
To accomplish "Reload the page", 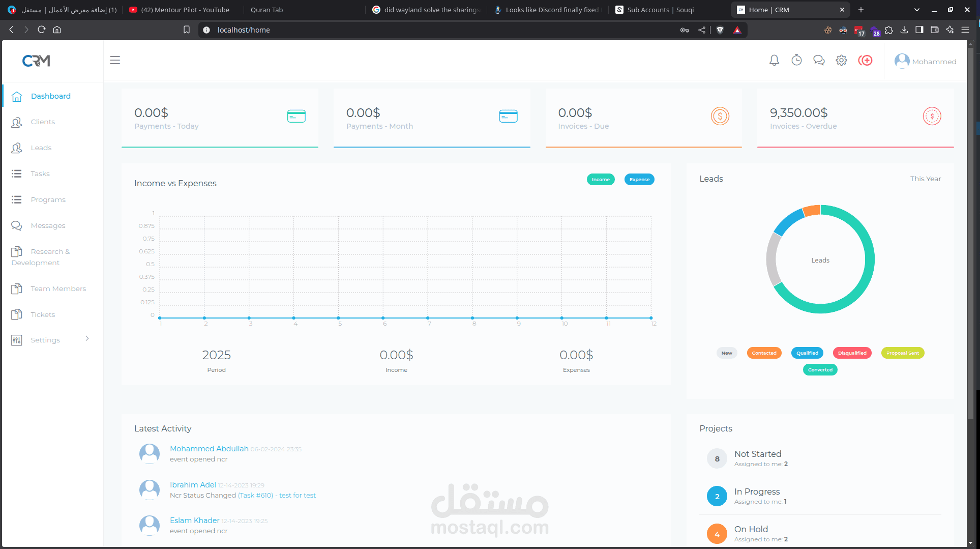I will tap(42, 30).
